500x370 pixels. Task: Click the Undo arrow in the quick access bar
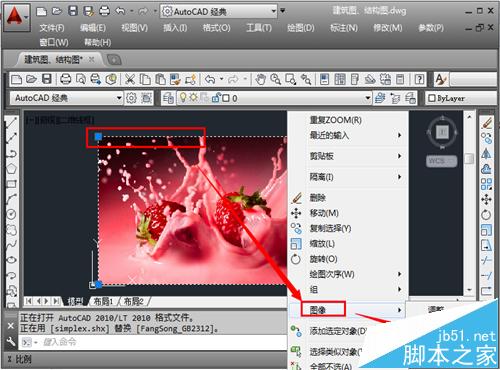click(120, 11)
